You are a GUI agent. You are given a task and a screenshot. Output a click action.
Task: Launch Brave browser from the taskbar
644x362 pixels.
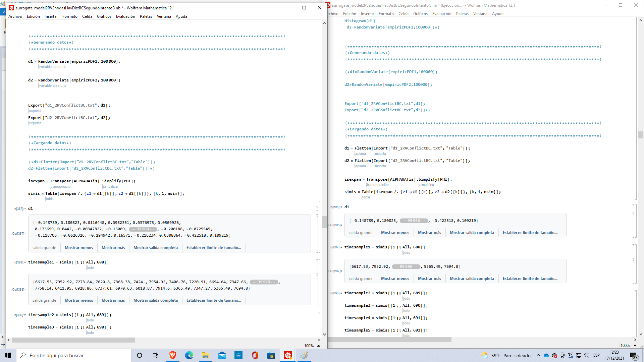[x=173, y=355]
